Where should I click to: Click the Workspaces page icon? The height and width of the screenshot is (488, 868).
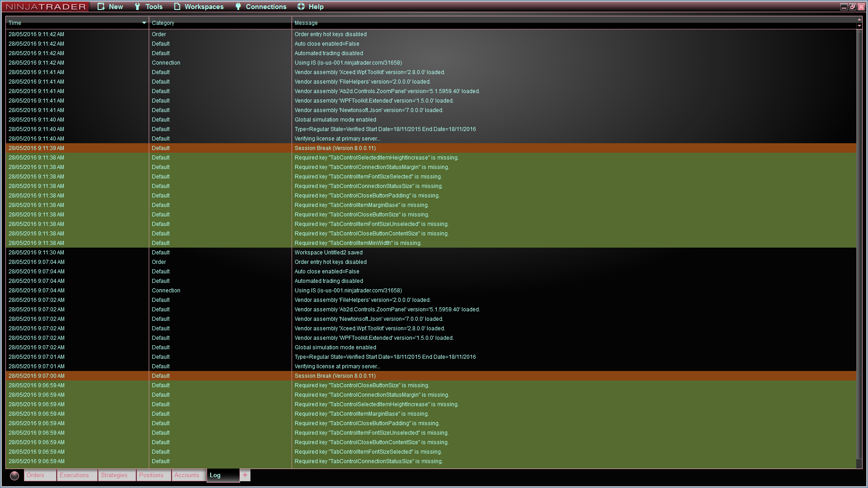click(x=177, y=7)
